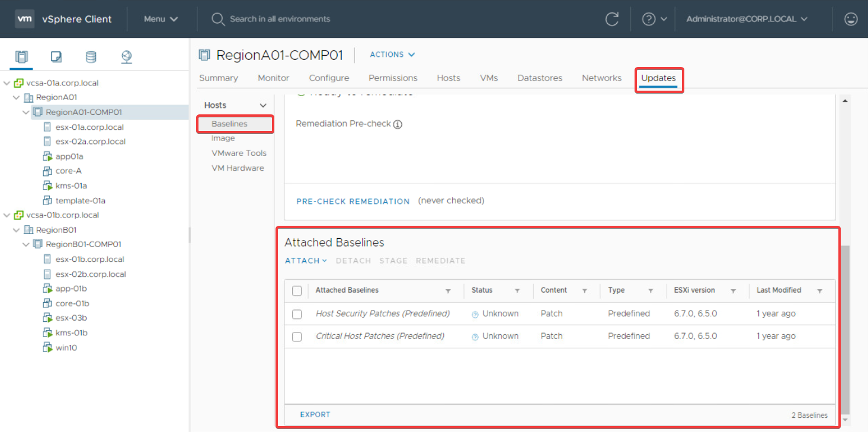Open the Administrator@CORP.LOCAL user menu
The image size is (868, 432).
tap(747, 19)
